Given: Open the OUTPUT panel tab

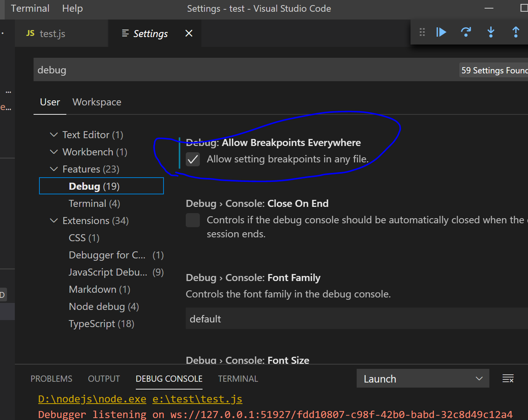Looking at the screenshot, I should coord(104,379).
